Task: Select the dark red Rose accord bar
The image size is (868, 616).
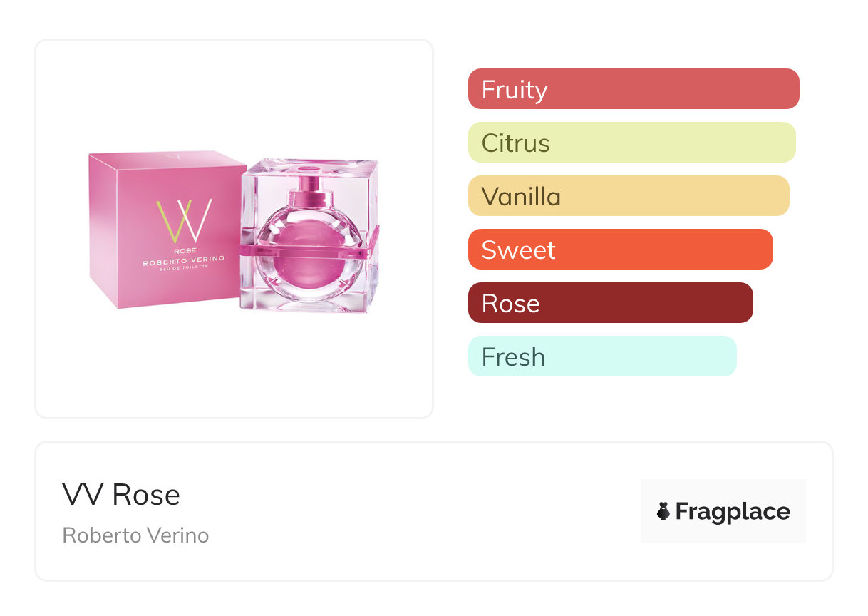Action: pos(610,303)
